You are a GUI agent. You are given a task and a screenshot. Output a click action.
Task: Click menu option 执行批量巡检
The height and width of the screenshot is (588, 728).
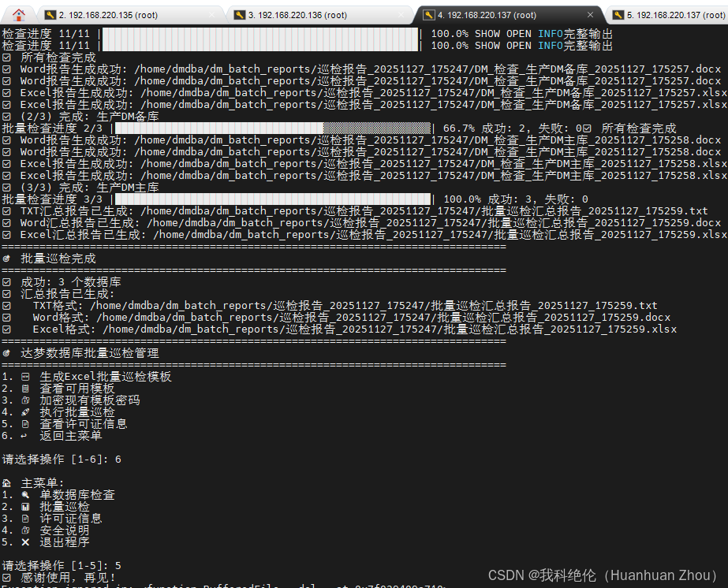click(x=77, y=412)
